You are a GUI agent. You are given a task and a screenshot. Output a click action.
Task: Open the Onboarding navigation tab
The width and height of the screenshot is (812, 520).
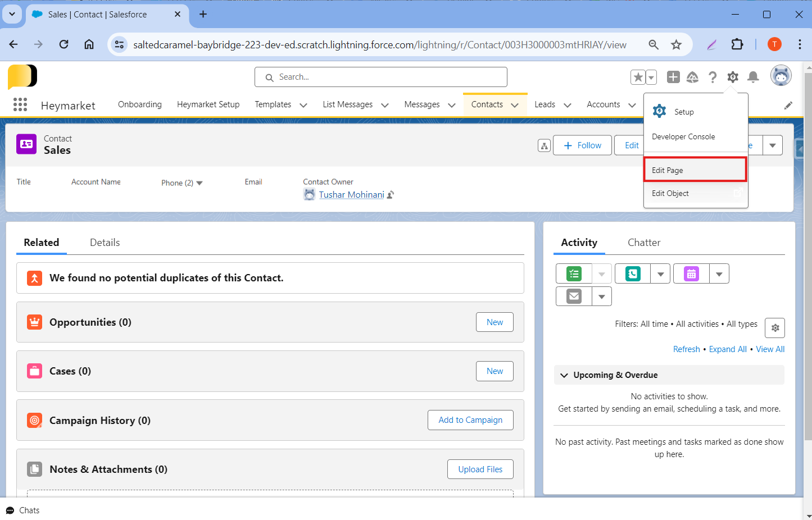point(140,104)
